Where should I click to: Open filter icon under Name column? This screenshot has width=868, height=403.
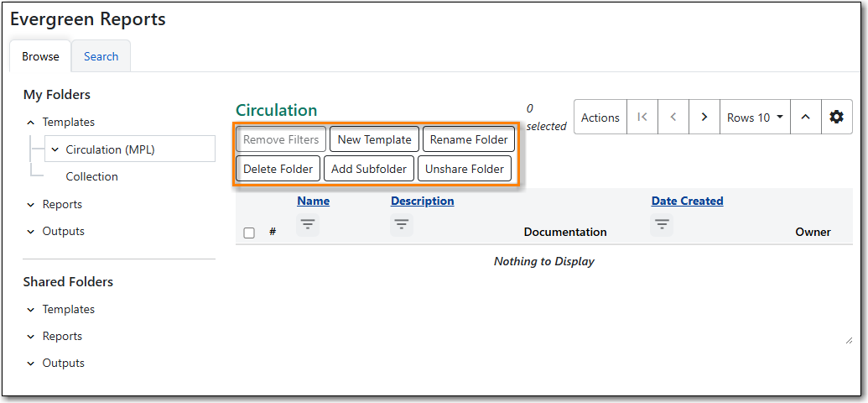(x=308, y=225)
